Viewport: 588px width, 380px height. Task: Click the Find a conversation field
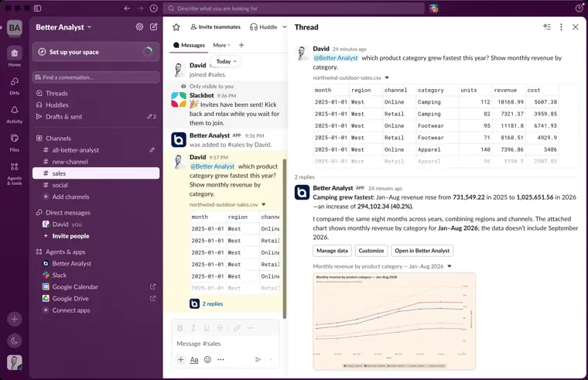pyautogui.click(x=96, y=77)
